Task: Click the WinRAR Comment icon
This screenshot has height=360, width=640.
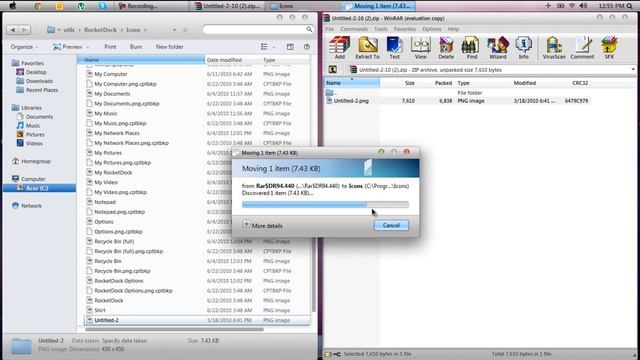Action: click(582, 47)
